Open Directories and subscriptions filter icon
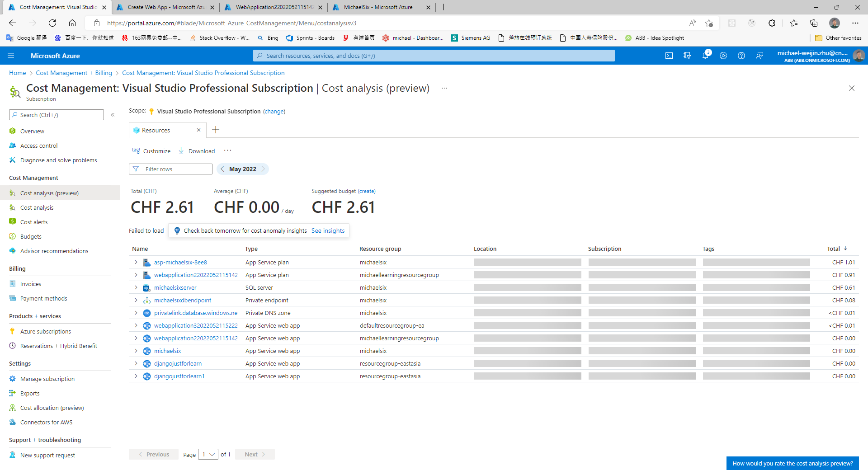The width and height of the screenshot is (868, 470). [x=687, y=56]
